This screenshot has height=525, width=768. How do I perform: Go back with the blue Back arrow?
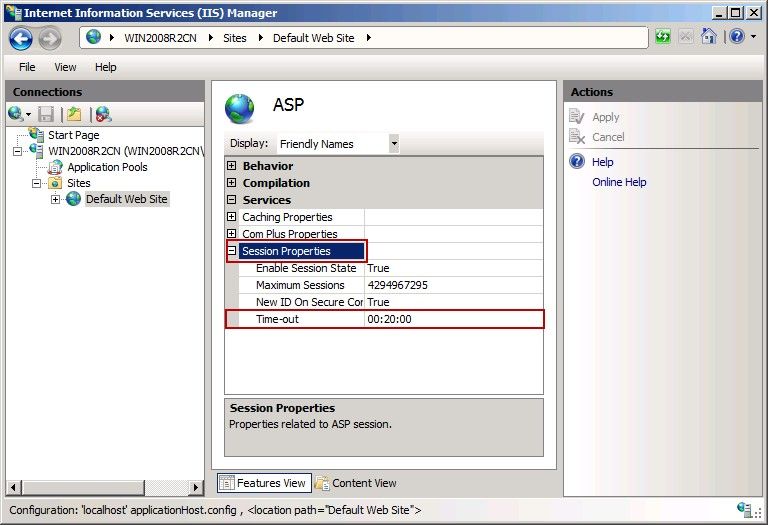(21, 39)
